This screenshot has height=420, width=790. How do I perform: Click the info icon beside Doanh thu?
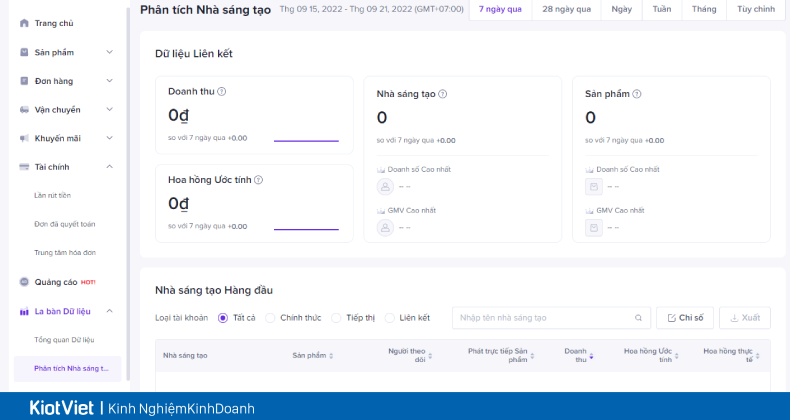[222, 91]
